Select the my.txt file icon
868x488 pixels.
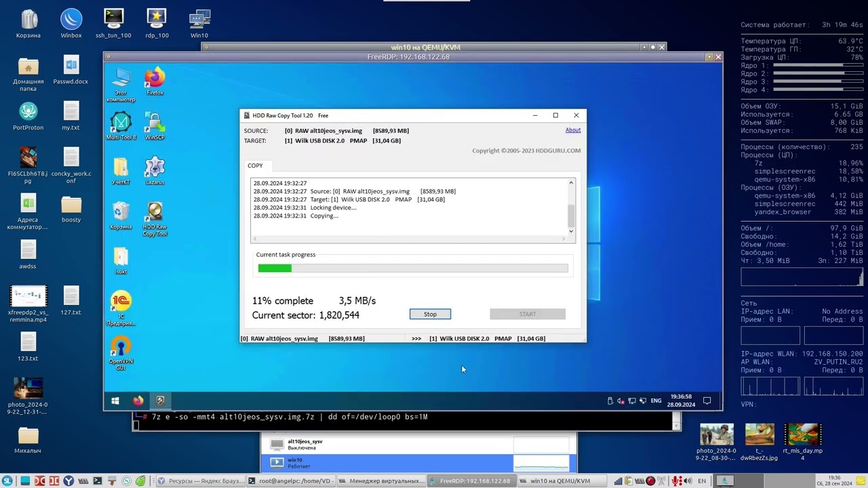71,116
